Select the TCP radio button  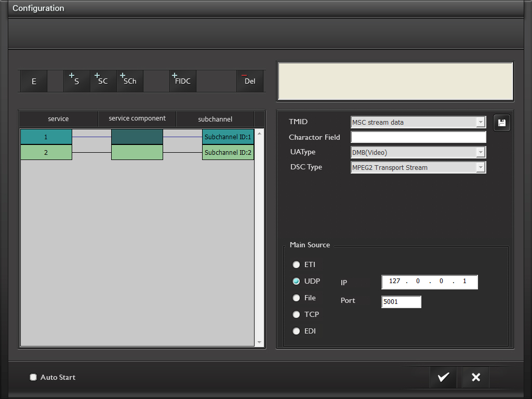296,314
